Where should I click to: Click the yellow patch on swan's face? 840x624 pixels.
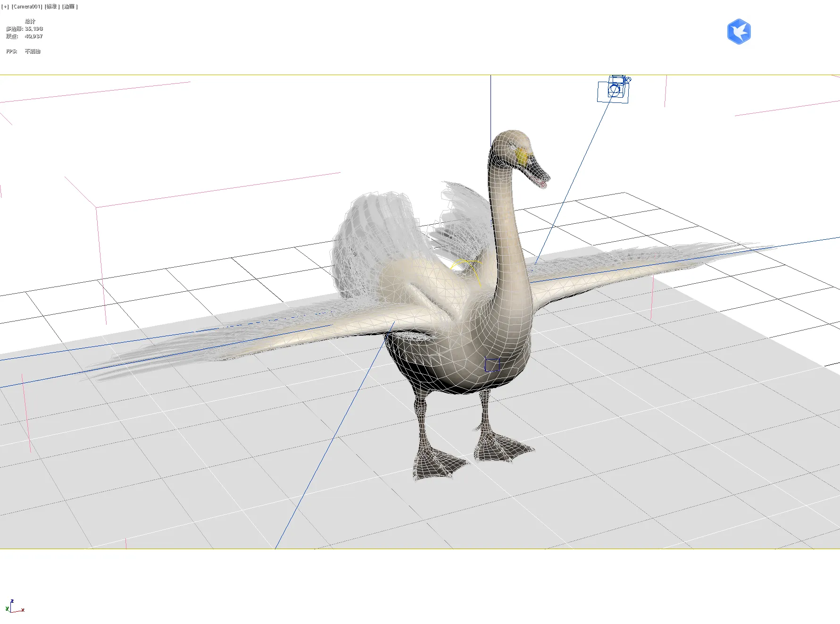click(x=521, y=155)
